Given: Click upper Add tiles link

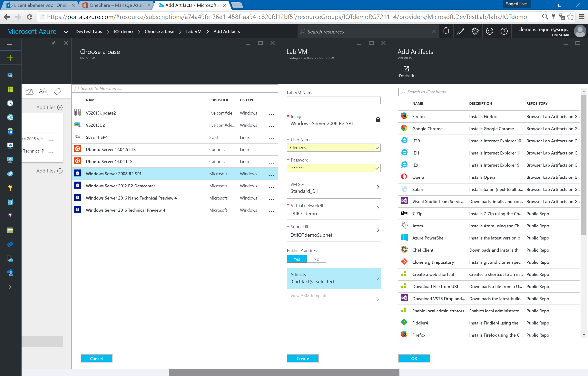Looking at the screenshot, I should pyautogui.click(x=50, y=107).
